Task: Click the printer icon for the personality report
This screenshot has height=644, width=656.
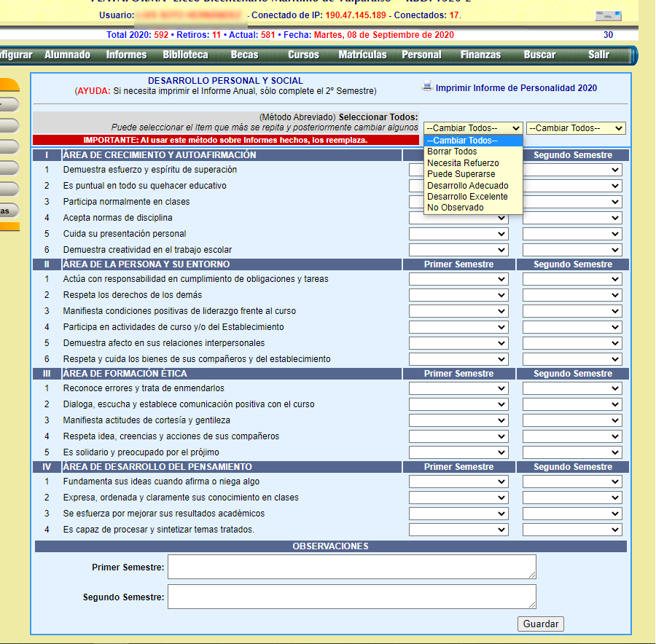Action: click(x=426, y=86)
